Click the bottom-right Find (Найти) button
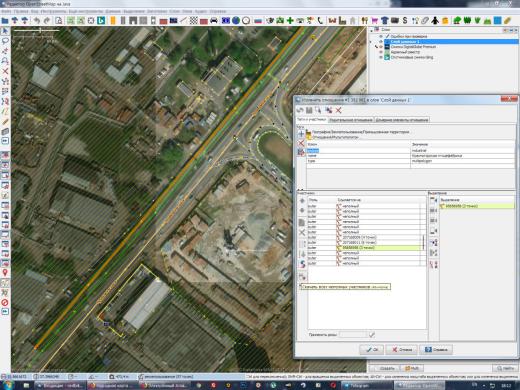Viewport: 520px width, 390px height. 505,368
